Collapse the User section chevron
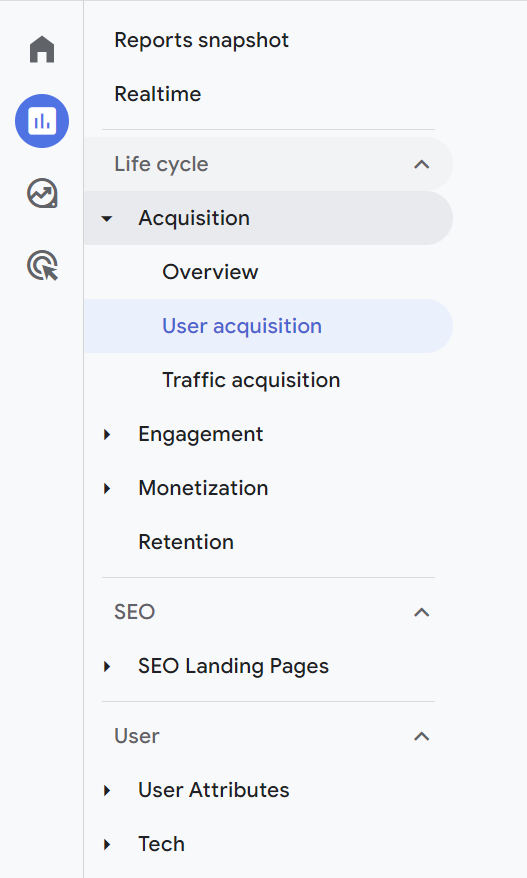Viewport: 527px width, 878px height. coord(422,736)
